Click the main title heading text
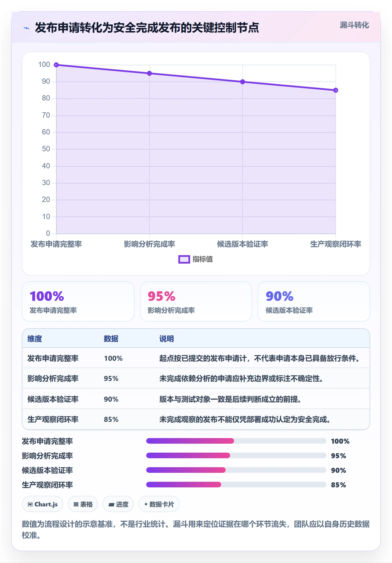Viewport: 392px width, 563px height. (x=147, y=28)
